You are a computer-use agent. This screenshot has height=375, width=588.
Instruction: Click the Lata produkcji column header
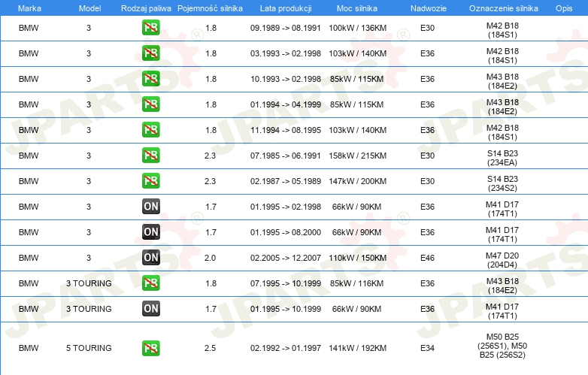[286, 8]
